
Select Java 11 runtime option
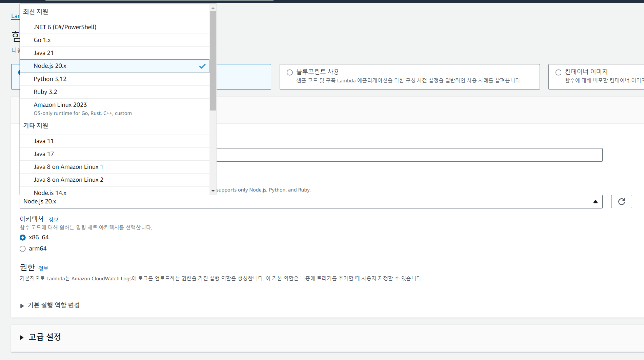click(115, 141)
